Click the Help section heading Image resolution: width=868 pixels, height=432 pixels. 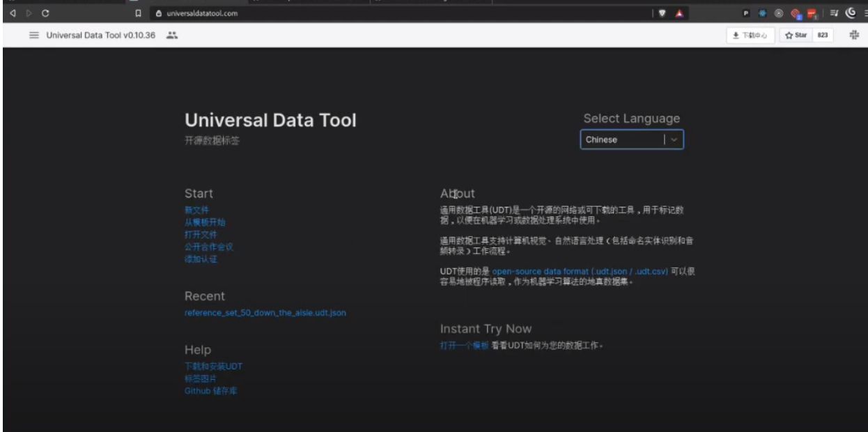coord(198,350)
